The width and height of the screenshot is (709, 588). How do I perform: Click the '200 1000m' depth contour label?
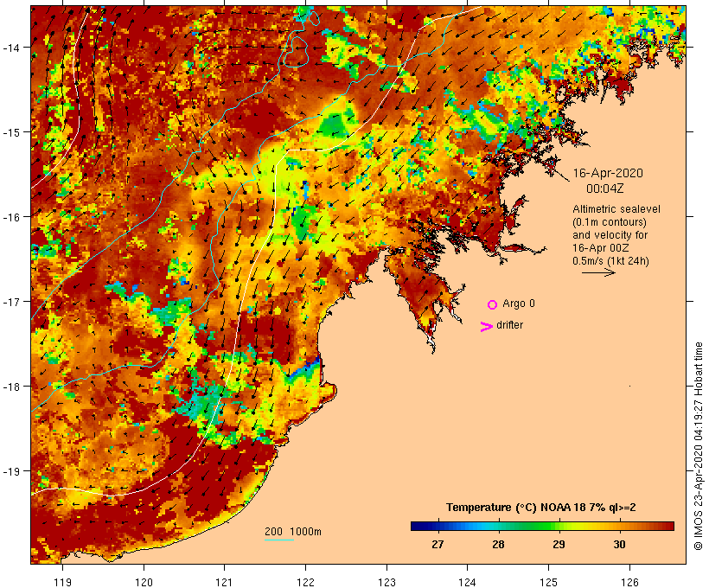tap(293, 532)
